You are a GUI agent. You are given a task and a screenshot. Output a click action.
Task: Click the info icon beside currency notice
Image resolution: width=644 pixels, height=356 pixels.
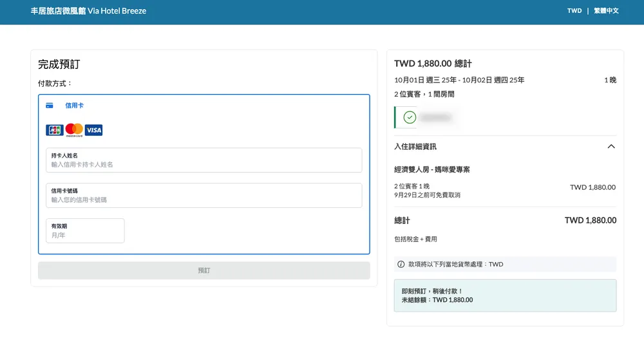pyautogui.click(x=401, y=264)
